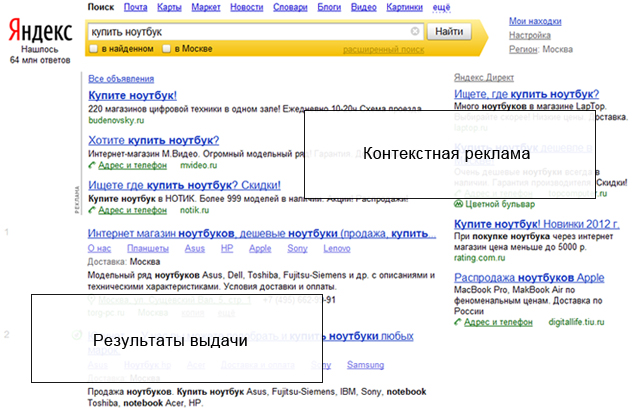This screenshot has width=635, height=410.
Task: Open 'Адрес и телефон' for digitallife.tiu.ru
Action: tap(498, 322)
